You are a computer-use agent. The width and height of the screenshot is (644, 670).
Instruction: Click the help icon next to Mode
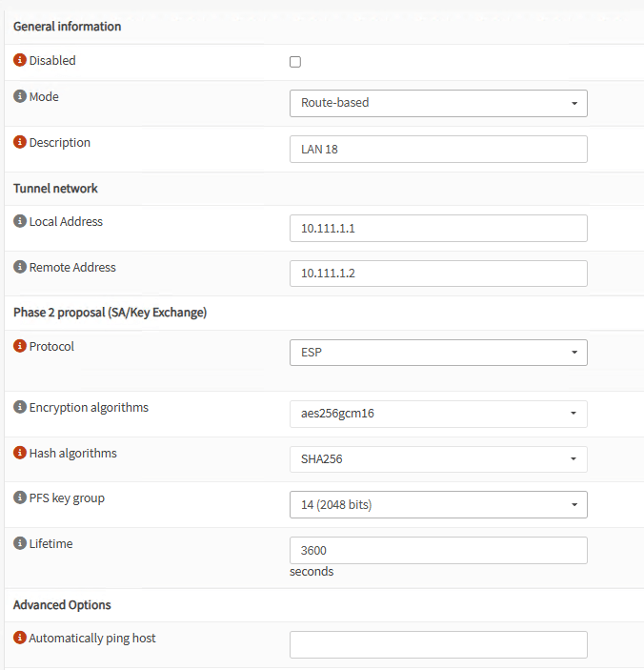[x=20, y=97]
